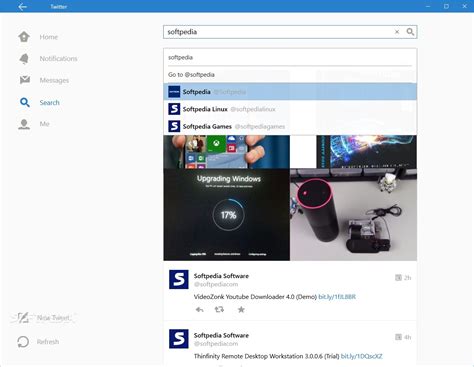Click the Refresh circular arrow icon
Viewport: 474px width, 367px height.
[23, 342]
